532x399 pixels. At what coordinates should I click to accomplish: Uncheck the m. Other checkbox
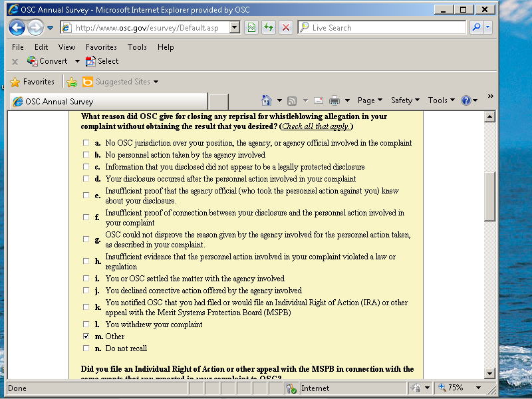(x=86, y=336)
